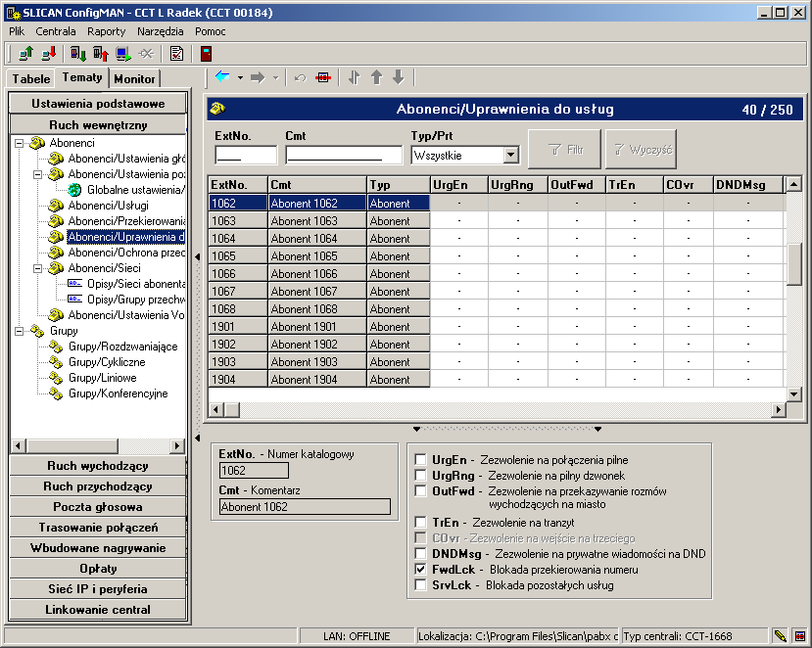Open the Sieć IP i peryferia section
812x648 pixels.
coord(98,589)
